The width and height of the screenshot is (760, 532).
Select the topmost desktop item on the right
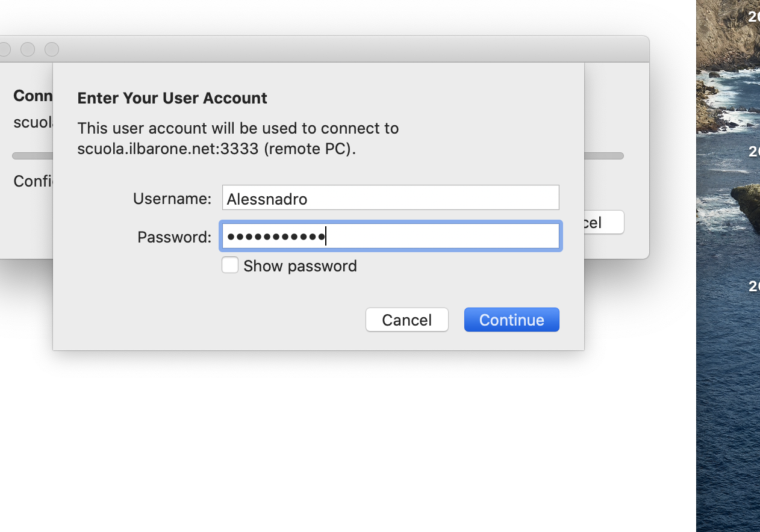click(x=753, y=17)
